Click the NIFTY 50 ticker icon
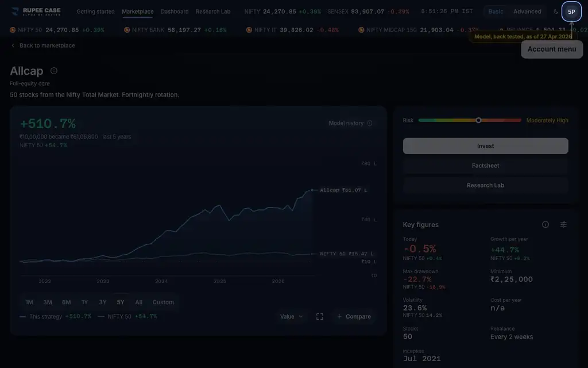This screenshot has width=588, height=368. [13, 30]
